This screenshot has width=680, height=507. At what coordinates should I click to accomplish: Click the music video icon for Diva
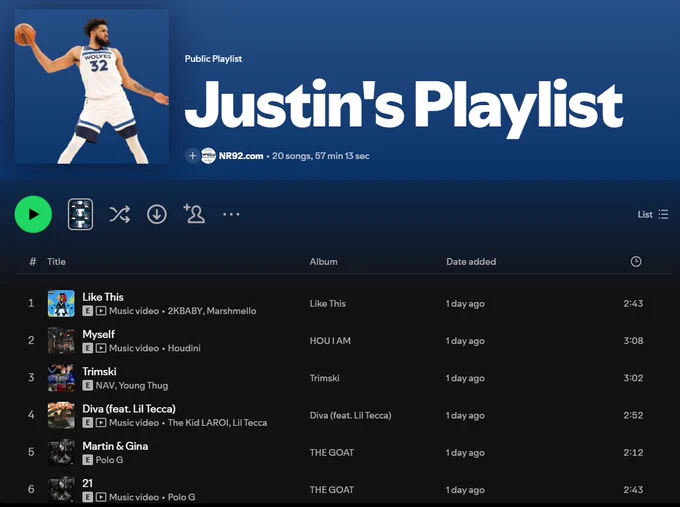[101, 423]
